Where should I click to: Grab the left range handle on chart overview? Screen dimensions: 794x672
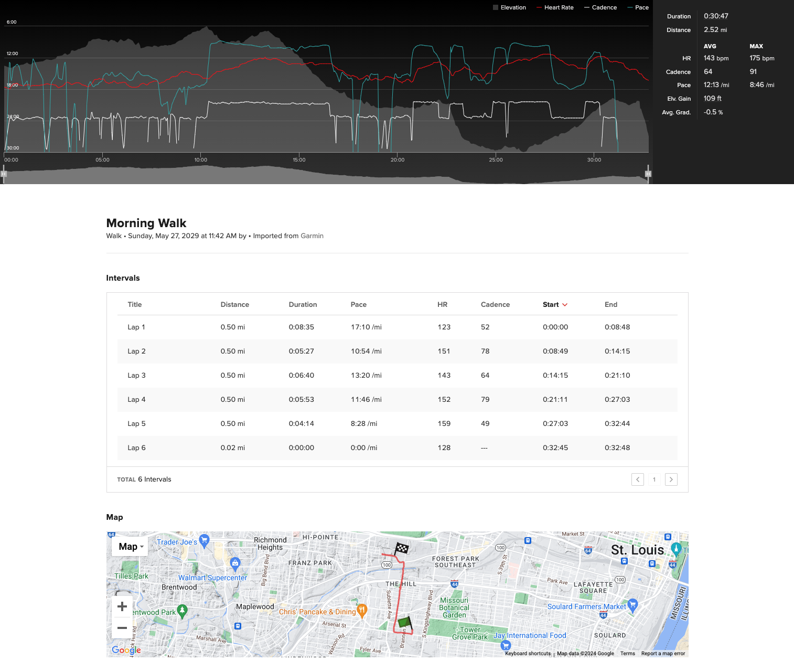coord(3,174)
